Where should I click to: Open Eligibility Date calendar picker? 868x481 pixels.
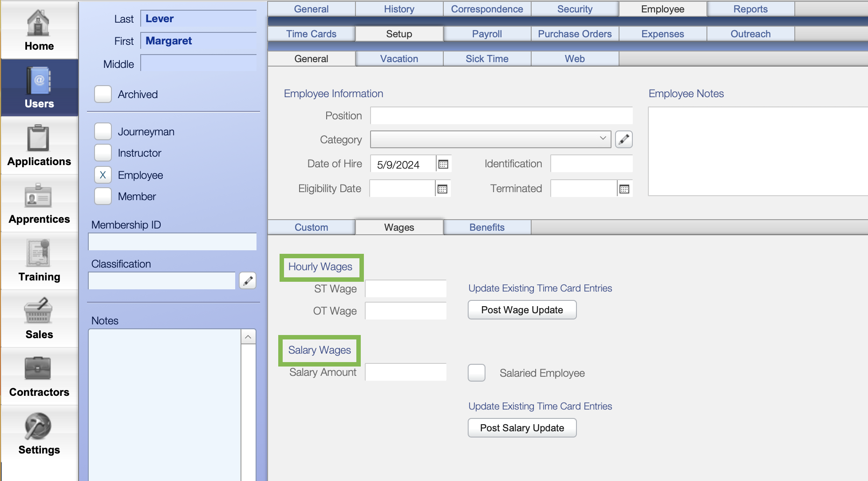pos(442,189)
